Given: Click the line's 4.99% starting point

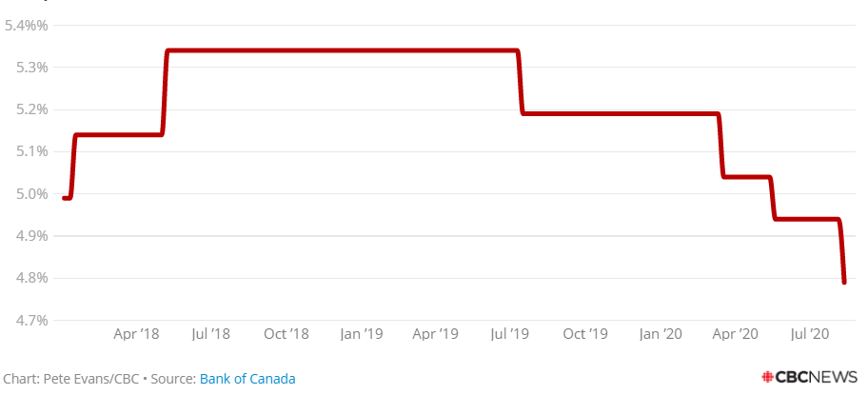Looking at the screenshot, I should coord(65,198).
